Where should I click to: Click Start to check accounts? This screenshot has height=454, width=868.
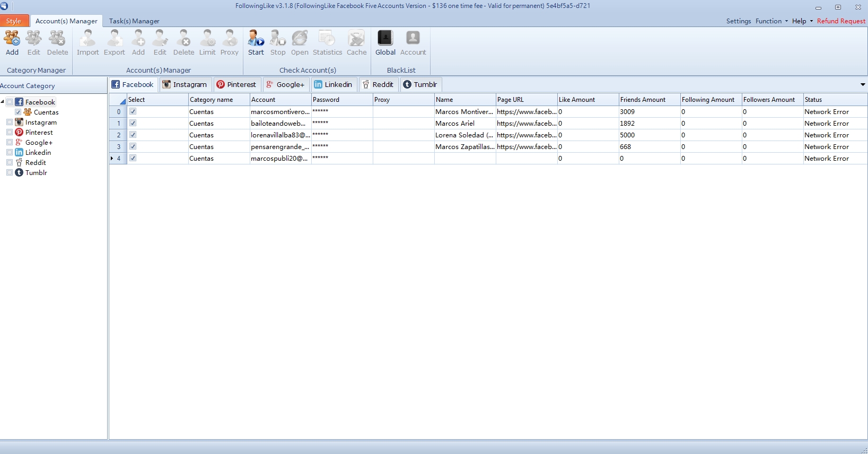pos(256,43)
